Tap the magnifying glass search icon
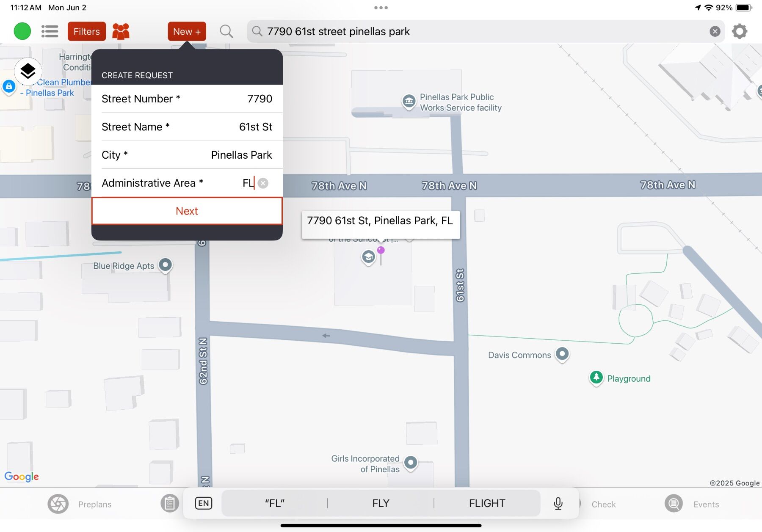This screenshot has height=532, width=762. 226,31
